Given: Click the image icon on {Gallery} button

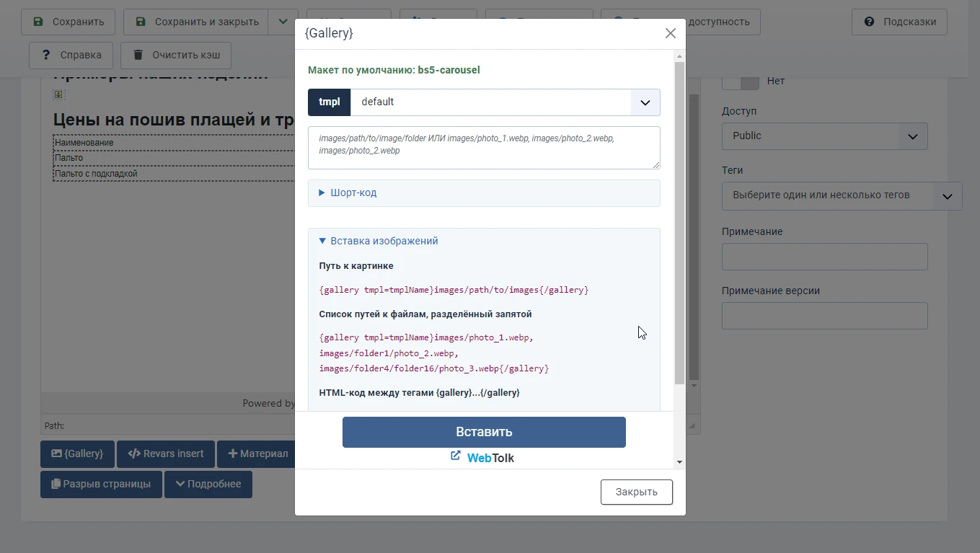Looking at the screenshot, I should pyautogui.click(x=56, y=454).
